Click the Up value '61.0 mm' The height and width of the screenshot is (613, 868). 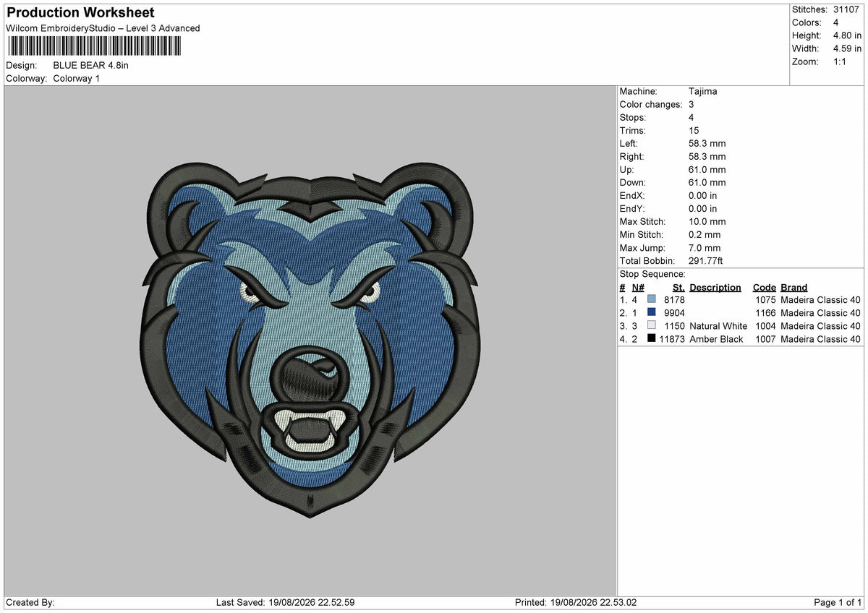(707, 169)
